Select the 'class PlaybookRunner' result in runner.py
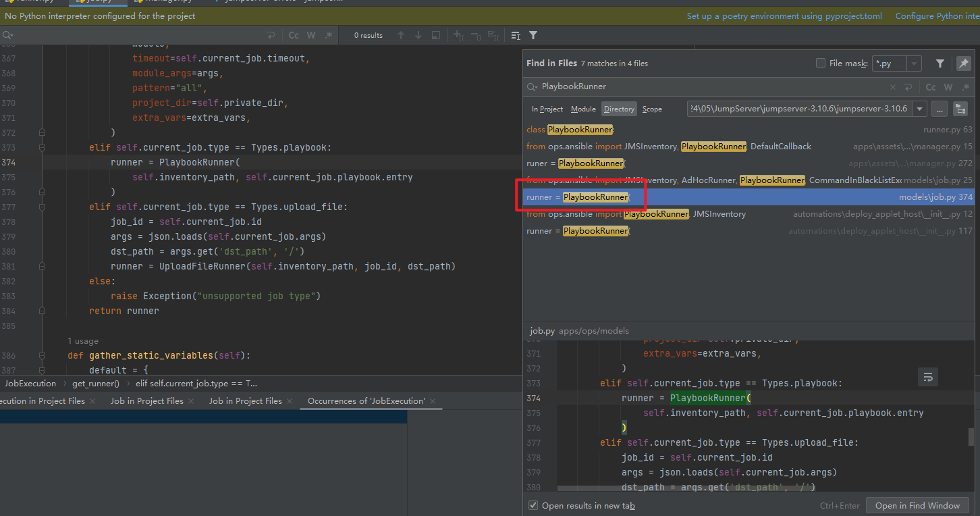Viewport: 980px width, 516px height. point(570,130)
